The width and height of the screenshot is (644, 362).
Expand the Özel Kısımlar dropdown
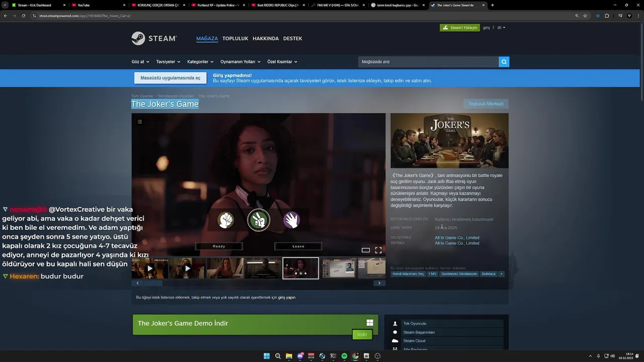(282, 62)
